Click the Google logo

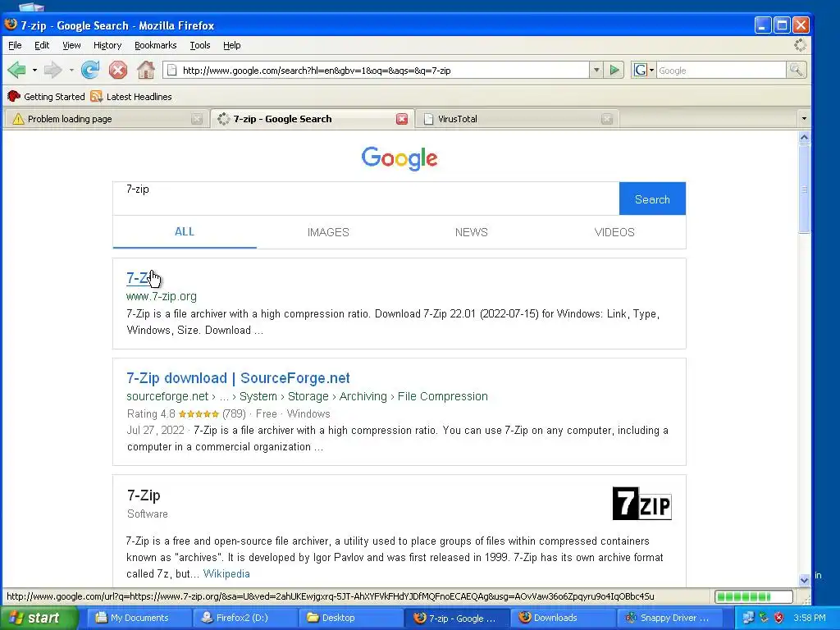tap(399, 158)
